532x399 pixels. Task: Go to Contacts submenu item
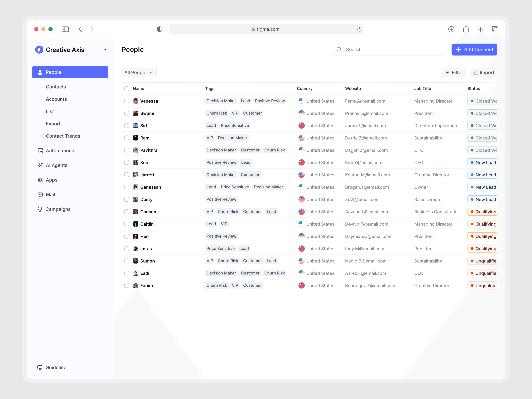pos(56,87)
